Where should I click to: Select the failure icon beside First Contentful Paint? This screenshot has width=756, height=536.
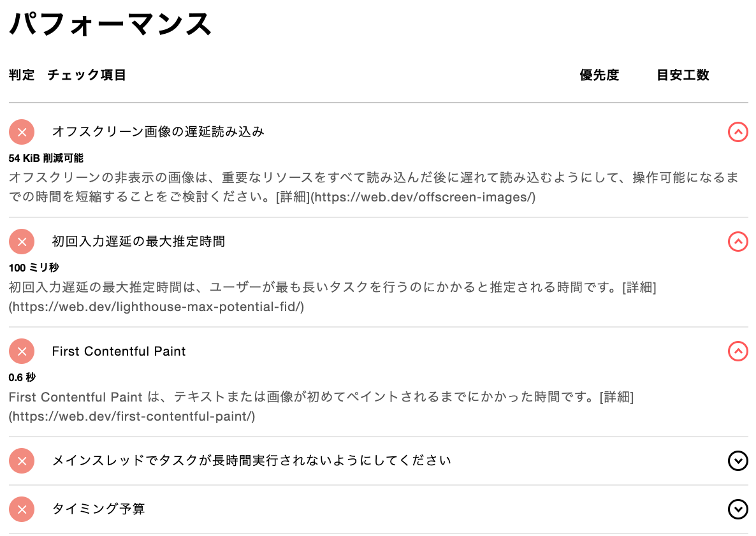pos(21,351)
